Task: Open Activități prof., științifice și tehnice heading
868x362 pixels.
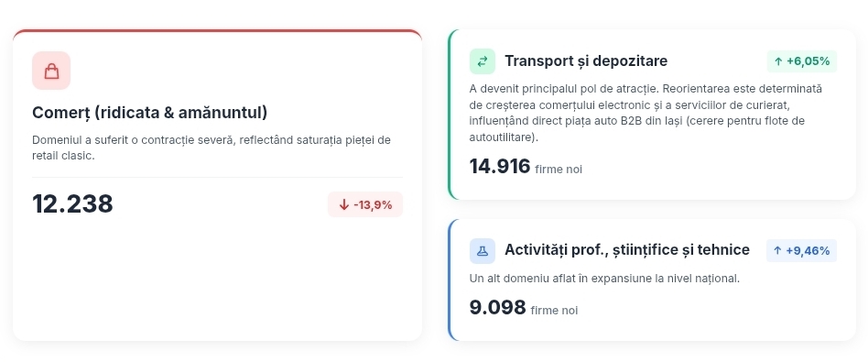Action: [626, 250]
